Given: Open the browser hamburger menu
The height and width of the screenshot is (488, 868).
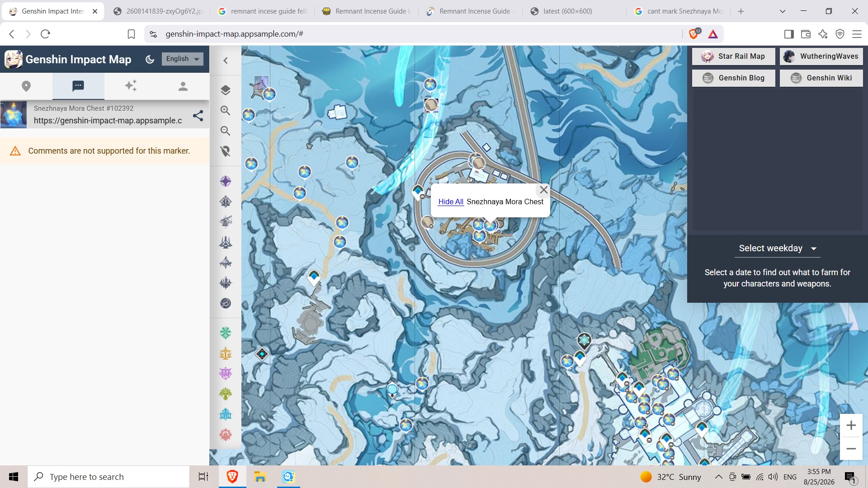Looking at the screenshot, I should [x=857, y=34].
